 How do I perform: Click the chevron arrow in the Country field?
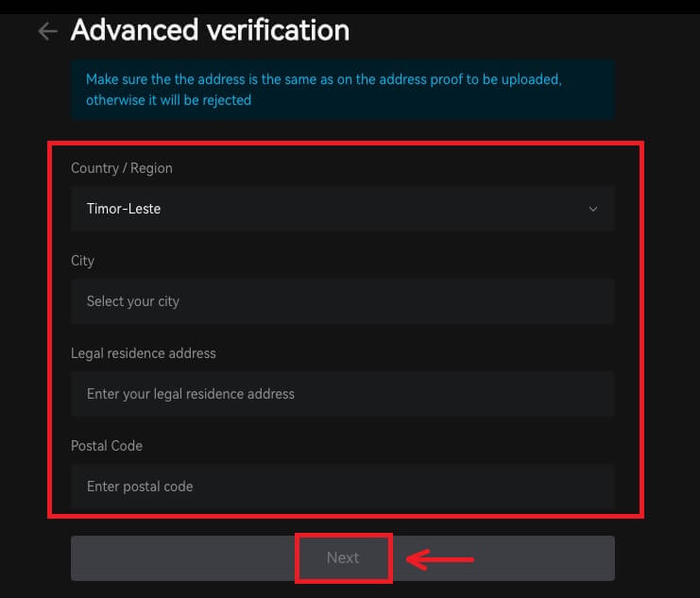[x=593, y=209]
